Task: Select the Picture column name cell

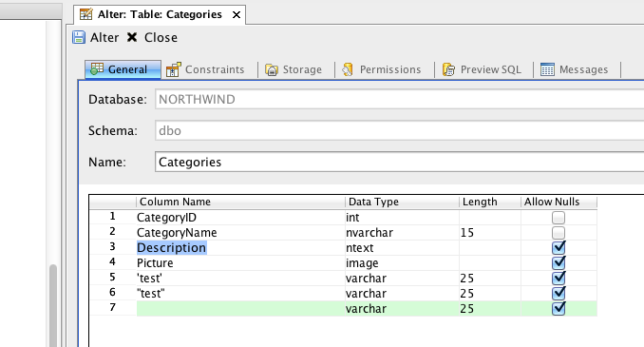Action: coord(240,262)
